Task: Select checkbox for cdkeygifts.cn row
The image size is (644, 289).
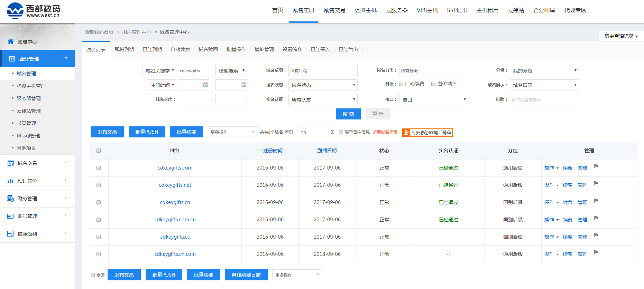Action: (x=99, y=202)
